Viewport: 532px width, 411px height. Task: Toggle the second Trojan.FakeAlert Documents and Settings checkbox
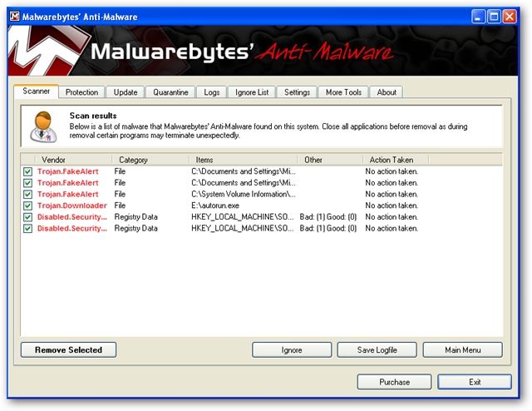click(x=27, y=183)
